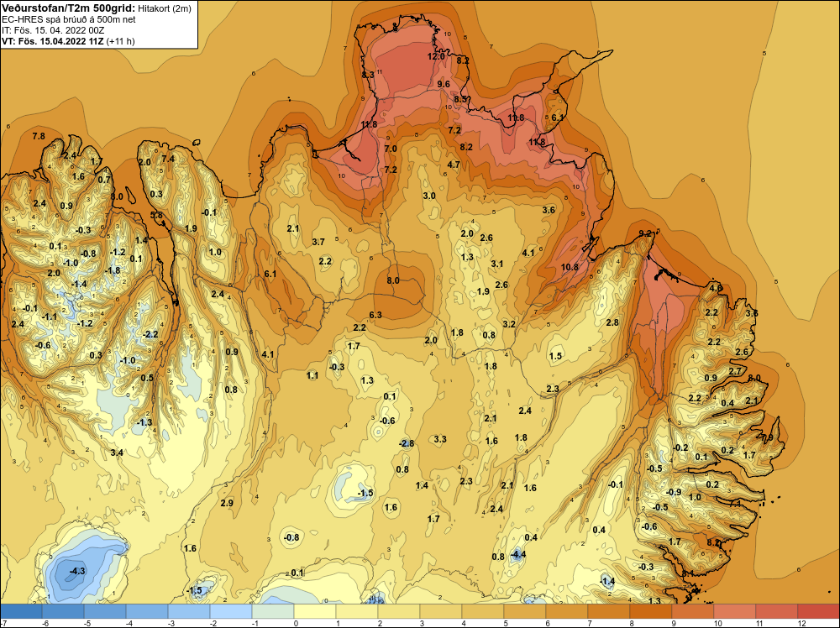The height and width of the screenshot is (628, 840).
Task: Click the '5.8' temperature reading
Action: pyautogui.click(x=156, y=215)
